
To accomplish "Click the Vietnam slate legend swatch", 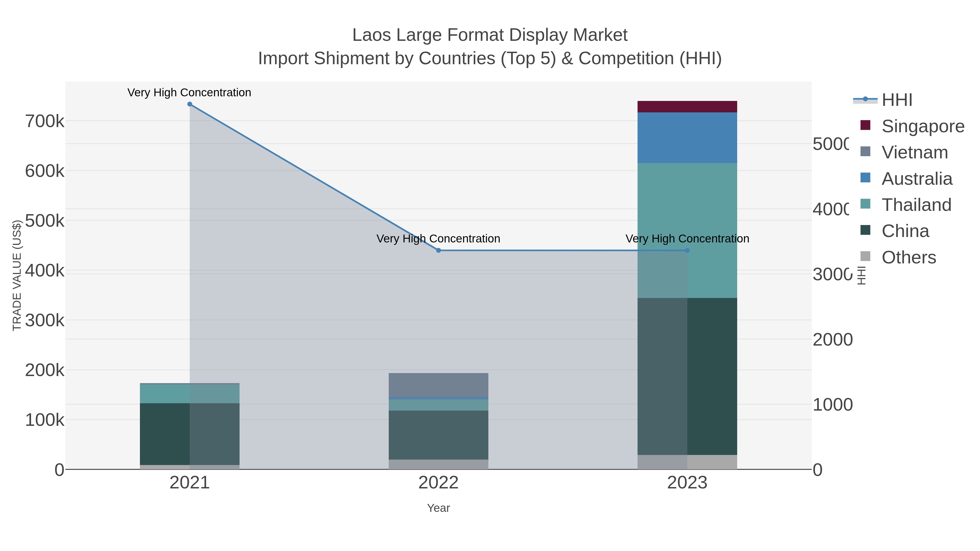I will pyautogui.click(x=865, y=151).
